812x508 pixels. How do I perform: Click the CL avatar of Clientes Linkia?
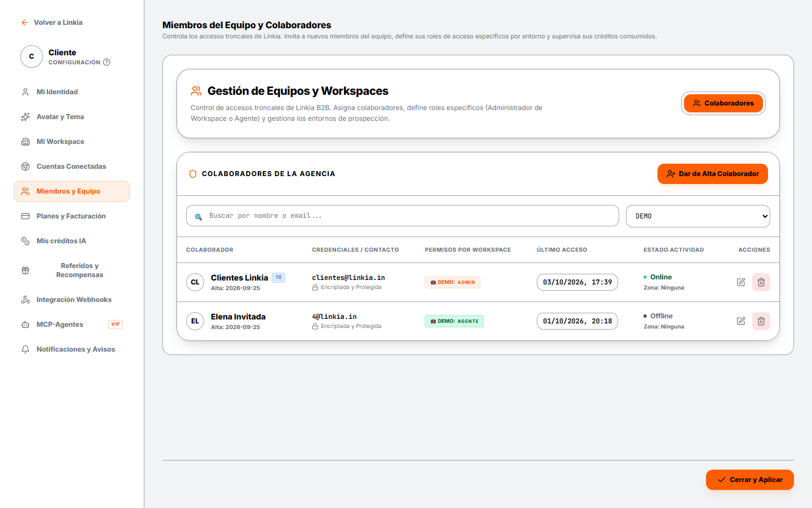[195, 282]
